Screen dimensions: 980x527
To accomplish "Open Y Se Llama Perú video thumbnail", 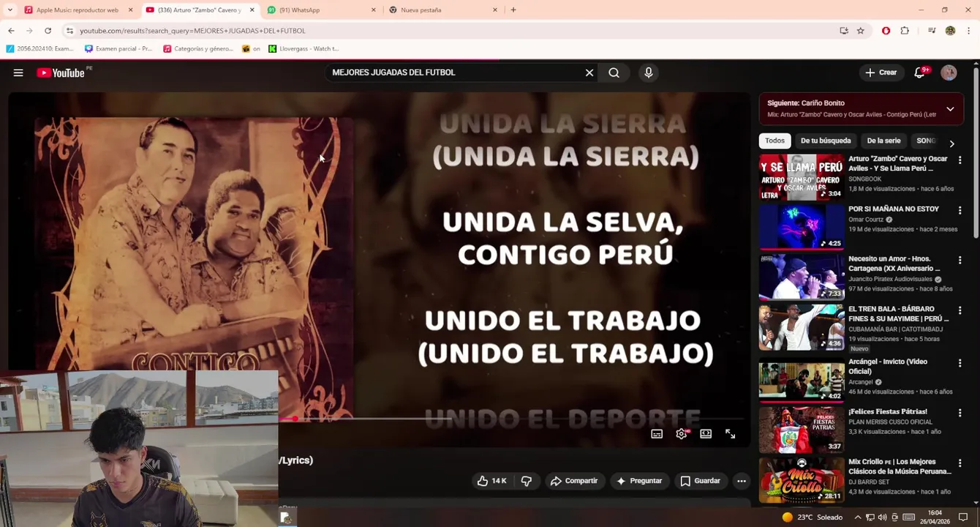I will (802, 177).
